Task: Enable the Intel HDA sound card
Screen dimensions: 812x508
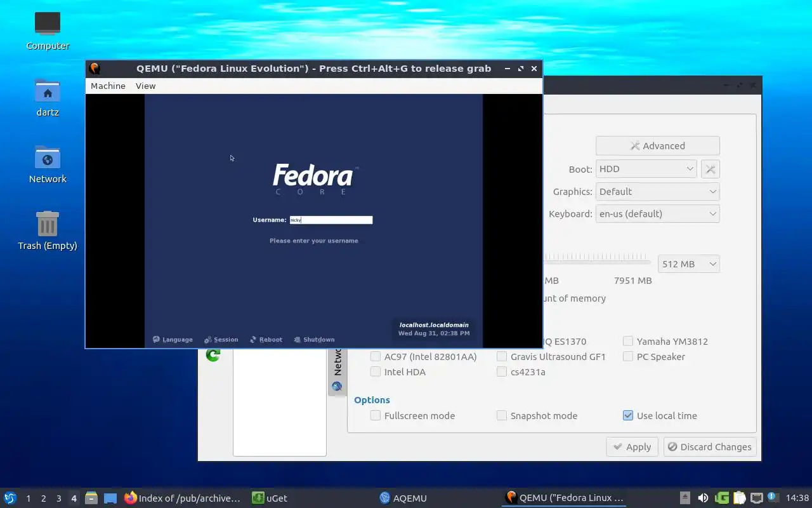Action: [x=376, y=372]
